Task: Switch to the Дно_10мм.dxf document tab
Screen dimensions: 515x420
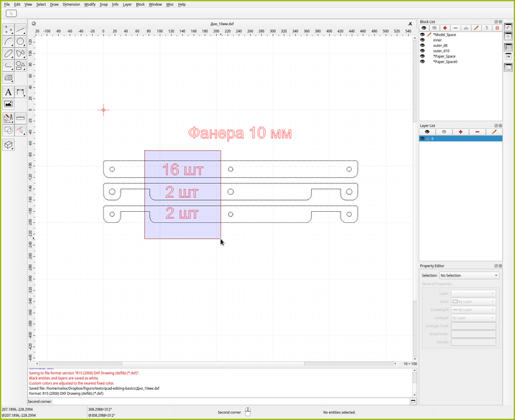Action: pyautogui.click(x=221, y=23)
